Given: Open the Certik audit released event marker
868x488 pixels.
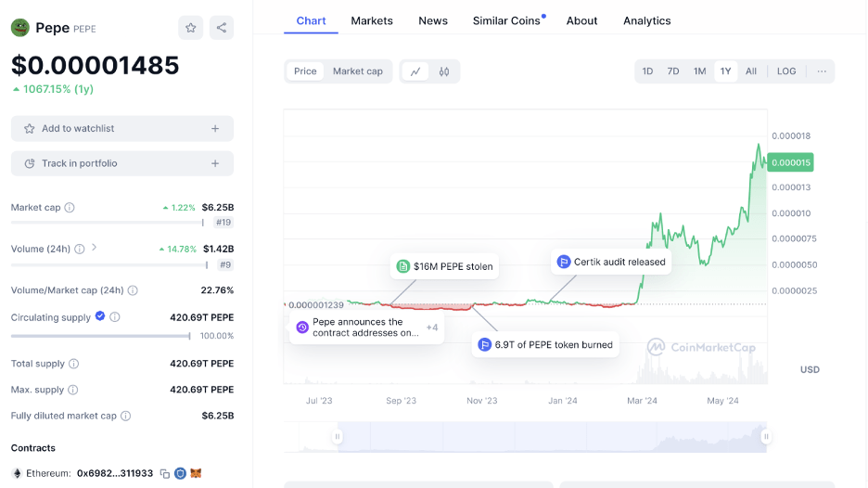Looking at the screenshot, I should coord(611,262).
